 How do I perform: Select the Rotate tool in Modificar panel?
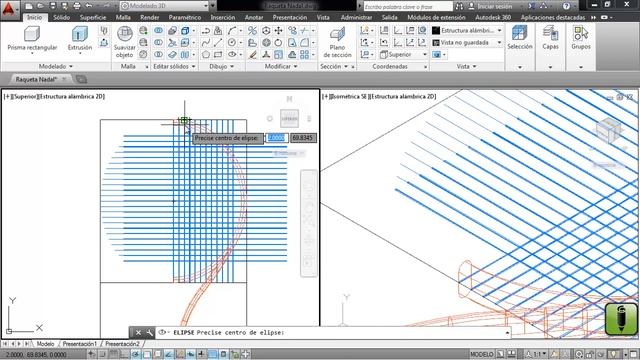[278, 42]
